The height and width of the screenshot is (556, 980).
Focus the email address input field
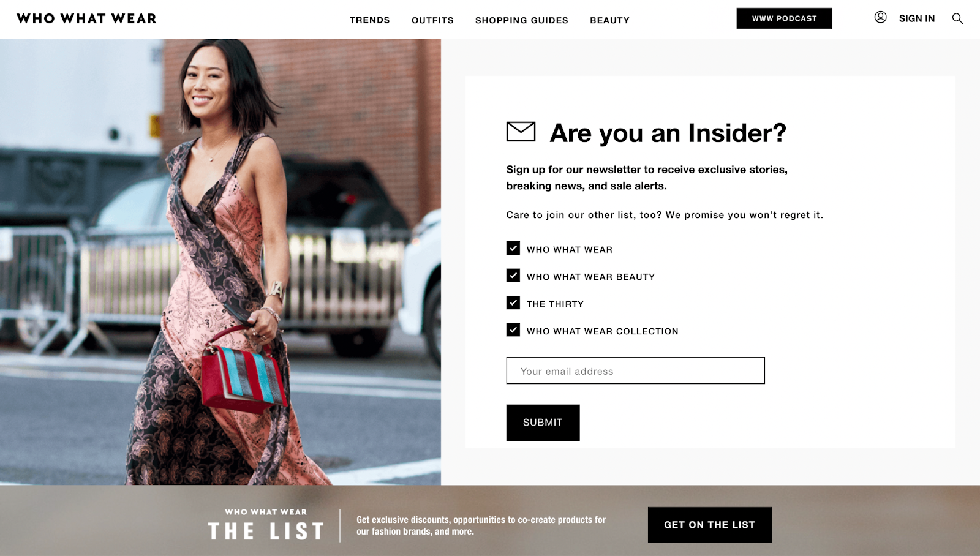point(635,370)
